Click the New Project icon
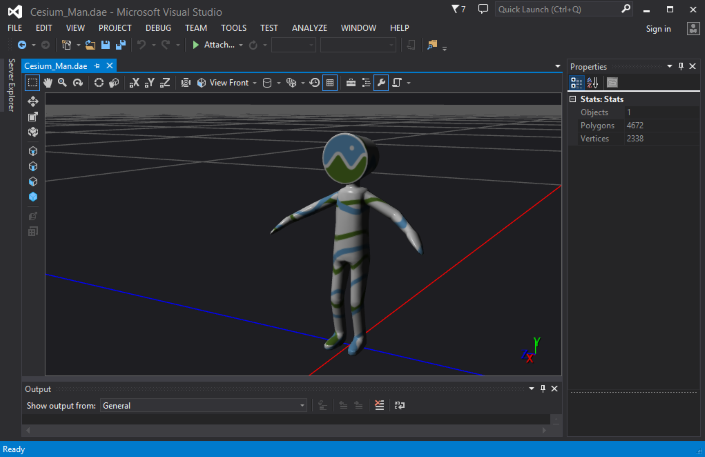This screenshot has height=457, width=705. [67, 45]
